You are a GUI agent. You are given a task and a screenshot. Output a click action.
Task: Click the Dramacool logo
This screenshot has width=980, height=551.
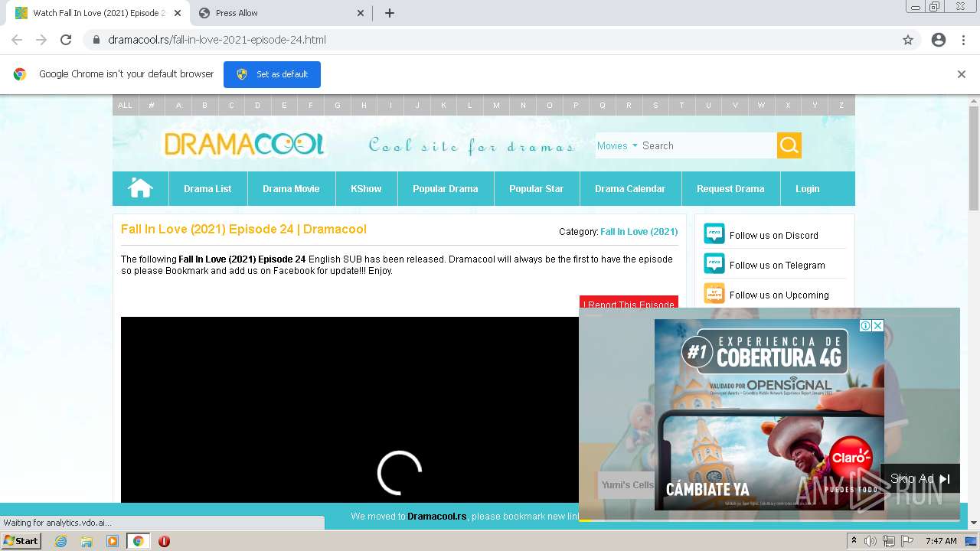click(244, 144)
